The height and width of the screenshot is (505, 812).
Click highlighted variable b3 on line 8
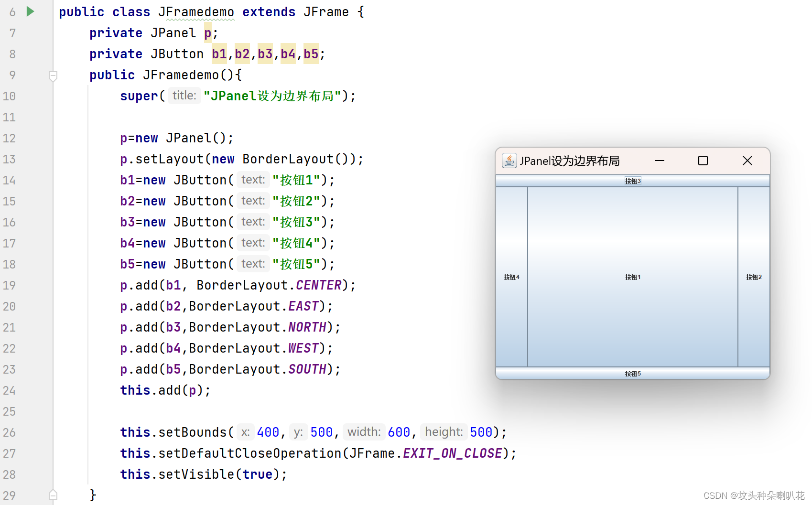pyautogui.click(x=265, y=54)
